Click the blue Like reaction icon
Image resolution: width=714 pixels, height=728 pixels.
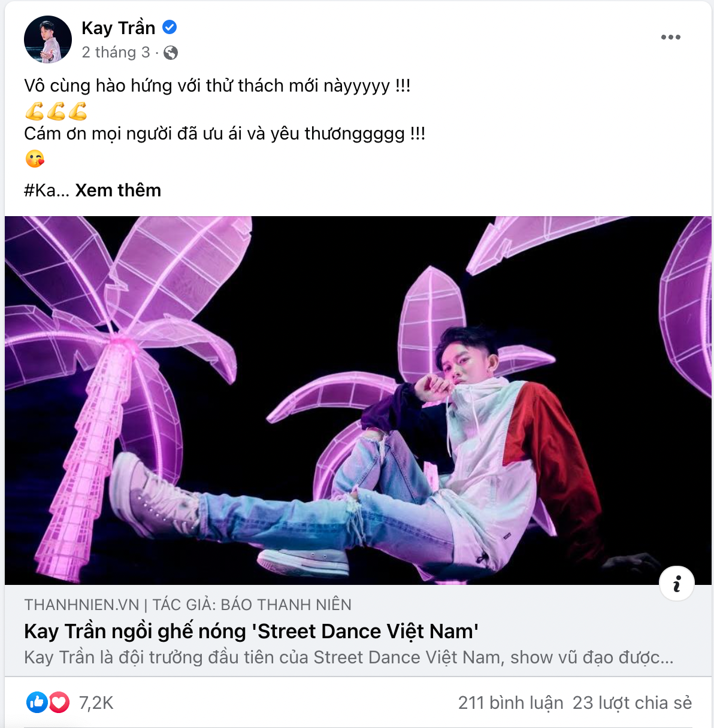point(37,702)
